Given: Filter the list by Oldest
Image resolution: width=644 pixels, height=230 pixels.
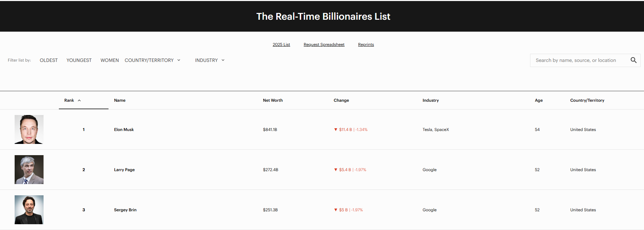Looking at the screenshot, I should pyautogui.click(x=49, y=60).
